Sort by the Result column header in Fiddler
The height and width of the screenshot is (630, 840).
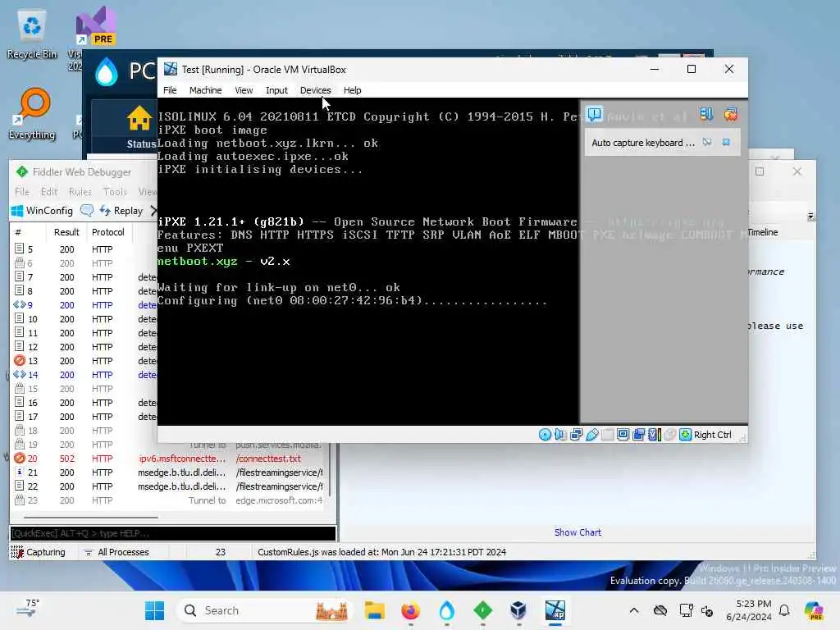coord(66,232)
